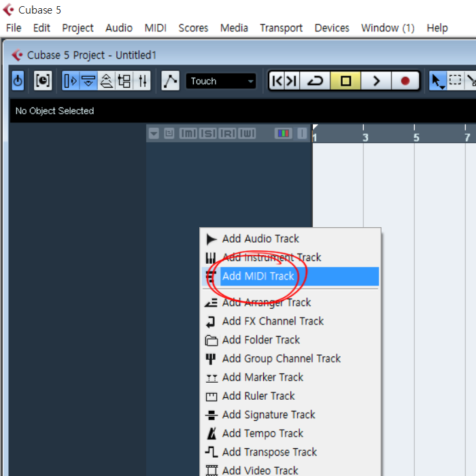Click the red Record button

(405, 81)
